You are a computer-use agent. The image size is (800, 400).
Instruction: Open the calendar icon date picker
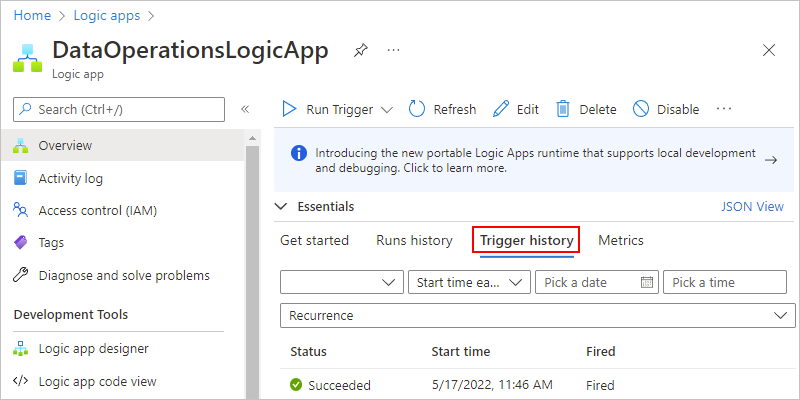coord(647,282)
